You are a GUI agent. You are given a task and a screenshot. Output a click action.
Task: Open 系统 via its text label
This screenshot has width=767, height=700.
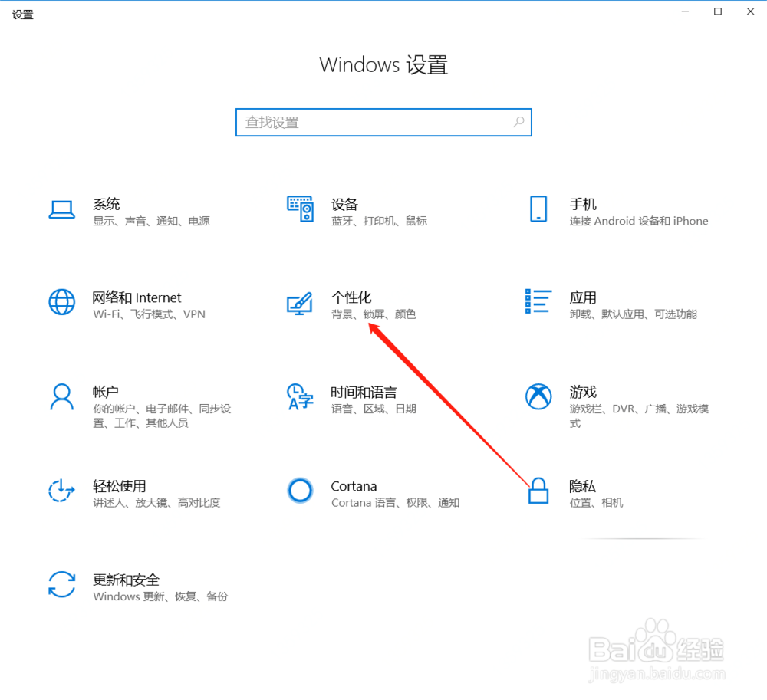(105, 203)
